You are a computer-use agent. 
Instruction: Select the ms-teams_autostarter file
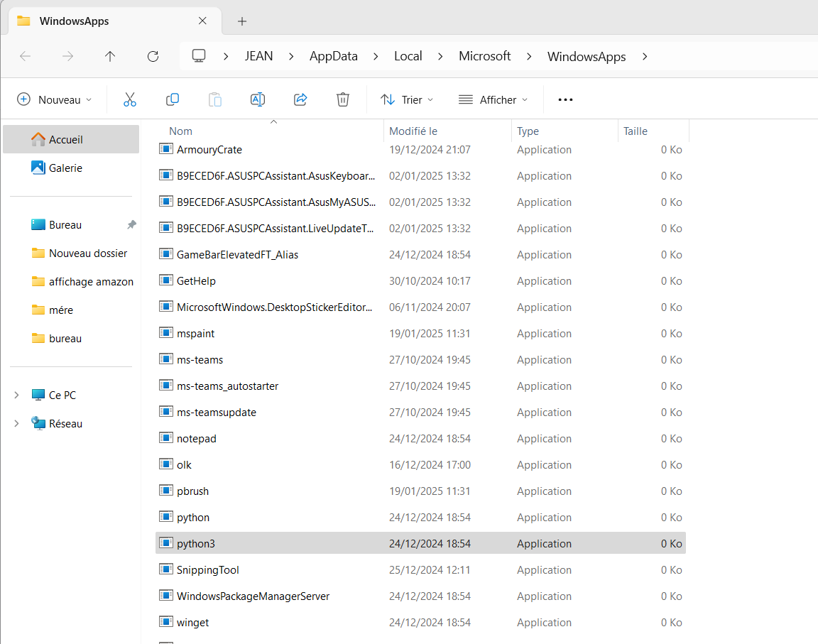point(227,386)
